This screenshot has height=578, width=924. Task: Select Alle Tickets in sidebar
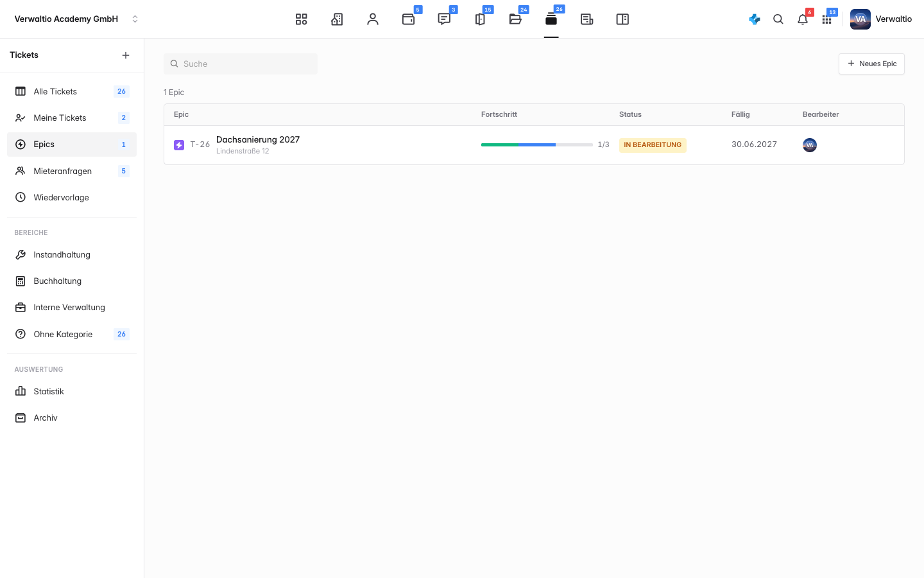(x=72, y=91)
